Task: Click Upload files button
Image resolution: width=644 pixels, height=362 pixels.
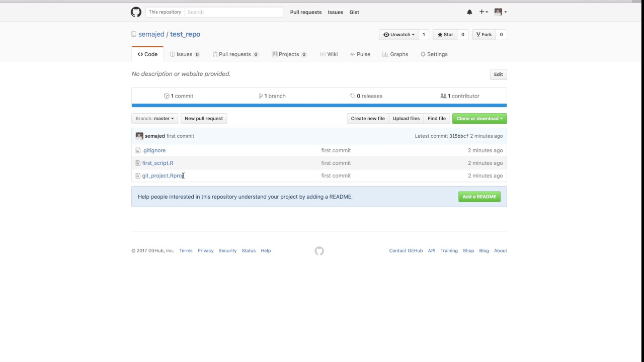Action: click(x=406, y=119)
